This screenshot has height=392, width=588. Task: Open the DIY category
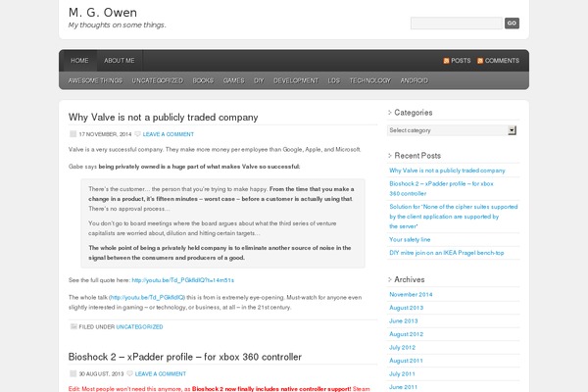click(x=259, y=80)
